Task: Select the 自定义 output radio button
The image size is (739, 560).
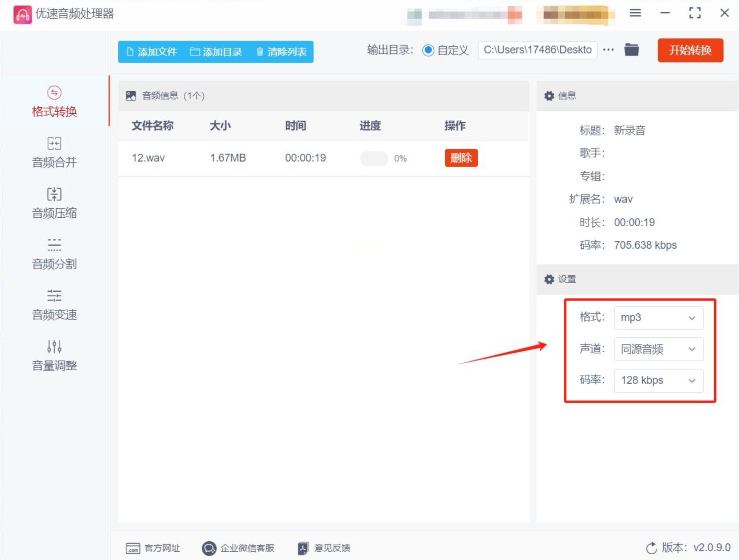Action: [x=428, y=50]
